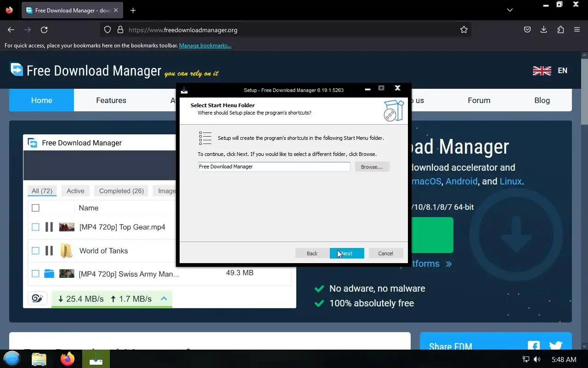Open Firefox extensions menu
The image size is (588, 368).
coord(560,30)
